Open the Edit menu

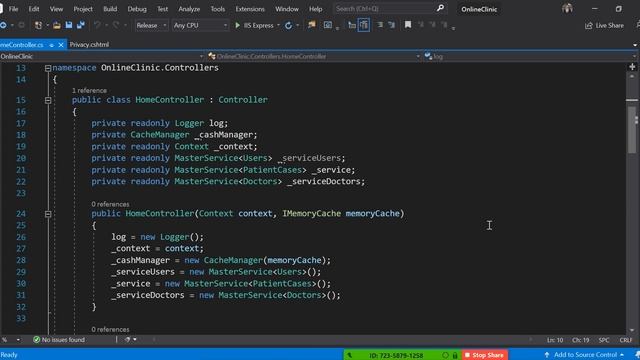pyautogui.click(x=34, y=9)
